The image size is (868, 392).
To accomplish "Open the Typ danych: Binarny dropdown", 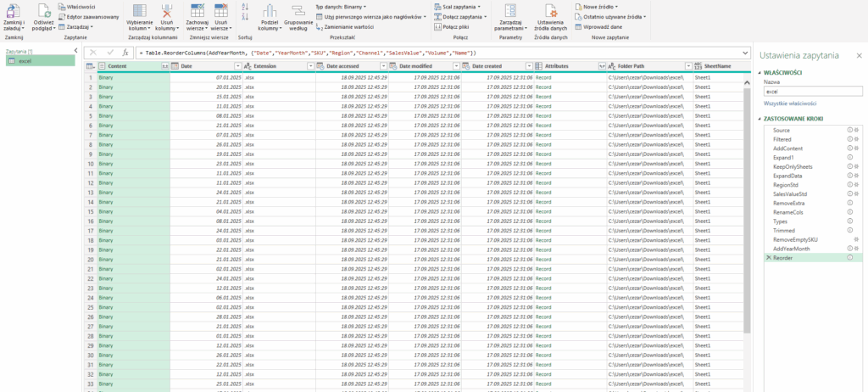I will (x=341, y=7).
